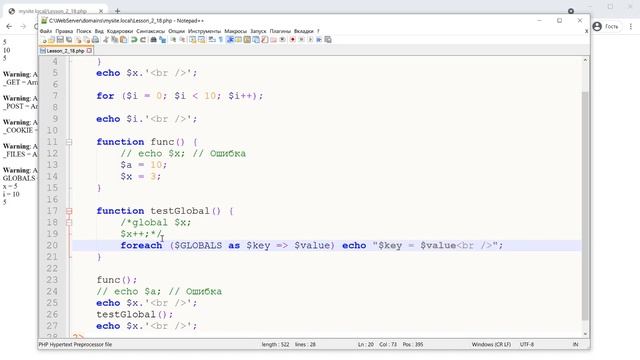
Task: Open Chrome's three-dot menu
Action: tap(631, 27)
